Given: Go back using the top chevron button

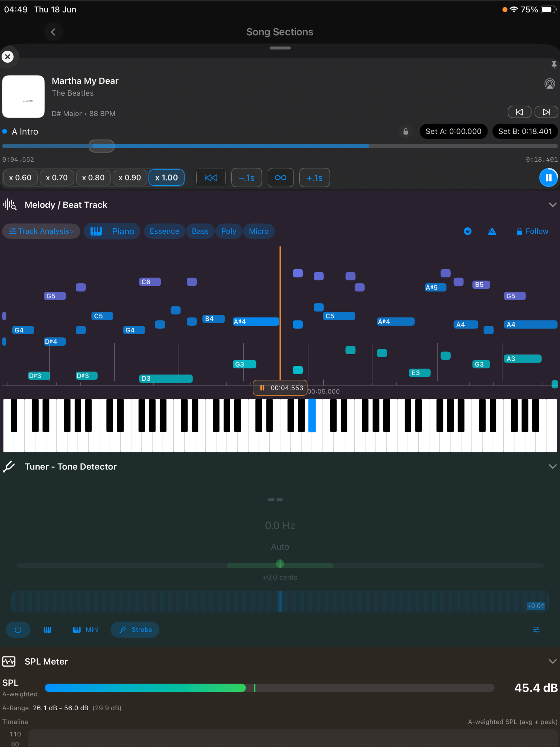Looking at the screenshot, I should coord(53,32).
